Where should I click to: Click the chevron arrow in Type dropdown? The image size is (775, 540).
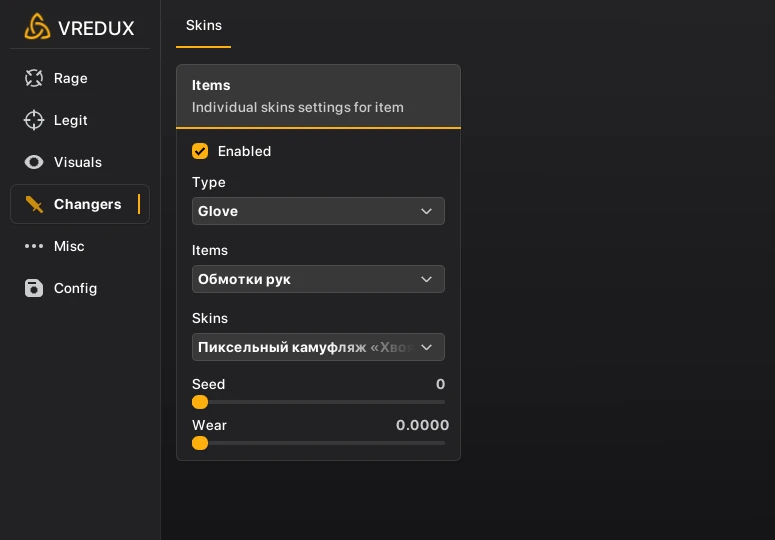[x=427, y=211]
